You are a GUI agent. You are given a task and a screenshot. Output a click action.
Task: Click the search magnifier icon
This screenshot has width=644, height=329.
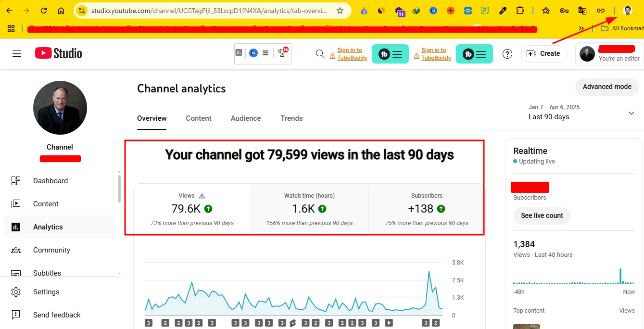click(320, 54)
